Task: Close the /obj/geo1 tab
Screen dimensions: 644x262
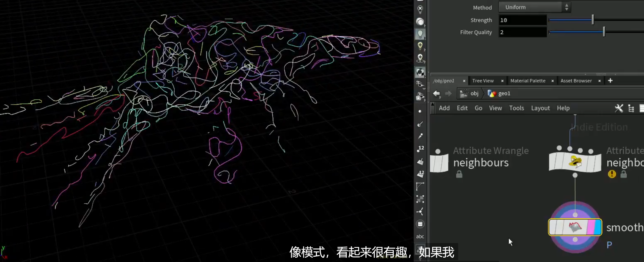Action: (464, 81)
